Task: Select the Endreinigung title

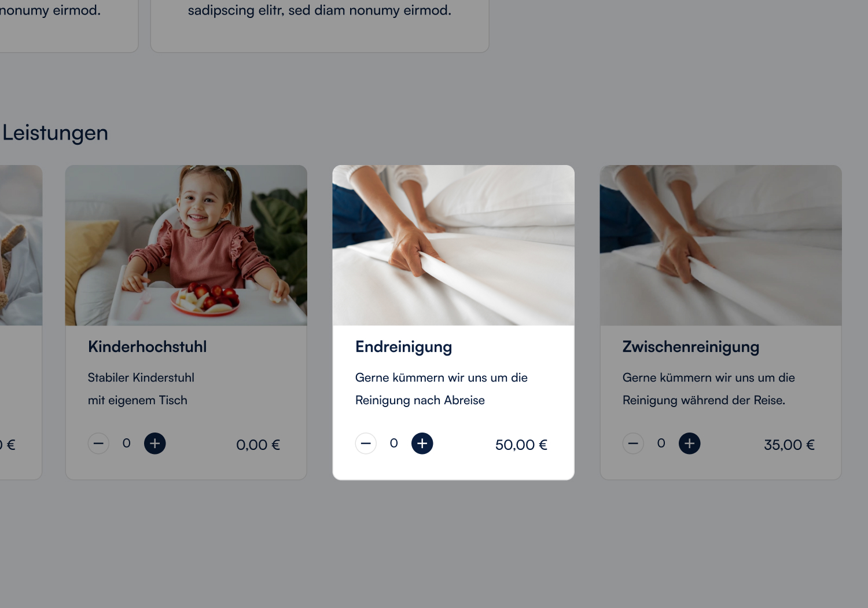Action: pyautogui.click(x=404, y=347)
